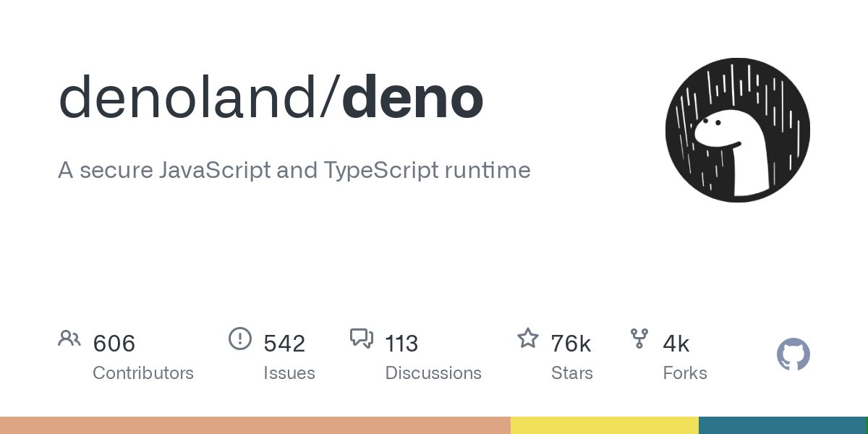Click the bold deno repo name
868x434 pixels.
pyautogui.click(x=412, y=98)
